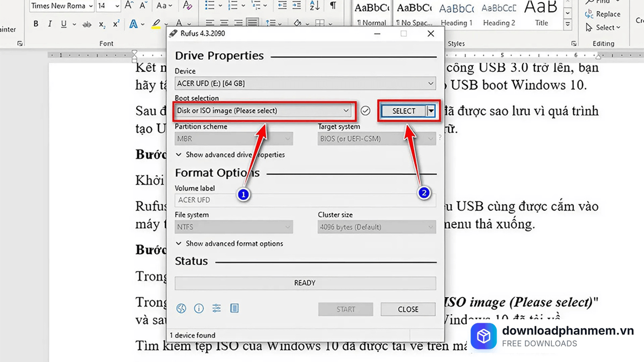
Task: Apply the Title style
Action: pos(541,14)
